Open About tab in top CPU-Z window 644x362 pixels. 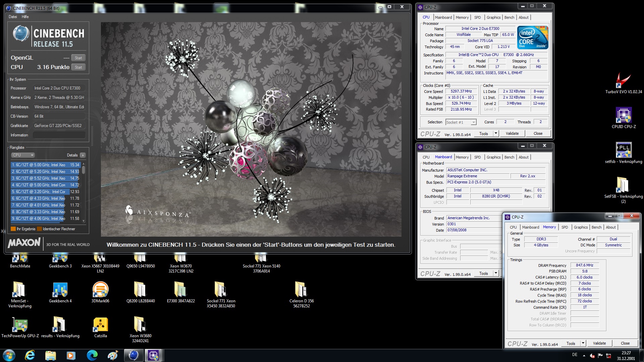click(x=523, y=17)
